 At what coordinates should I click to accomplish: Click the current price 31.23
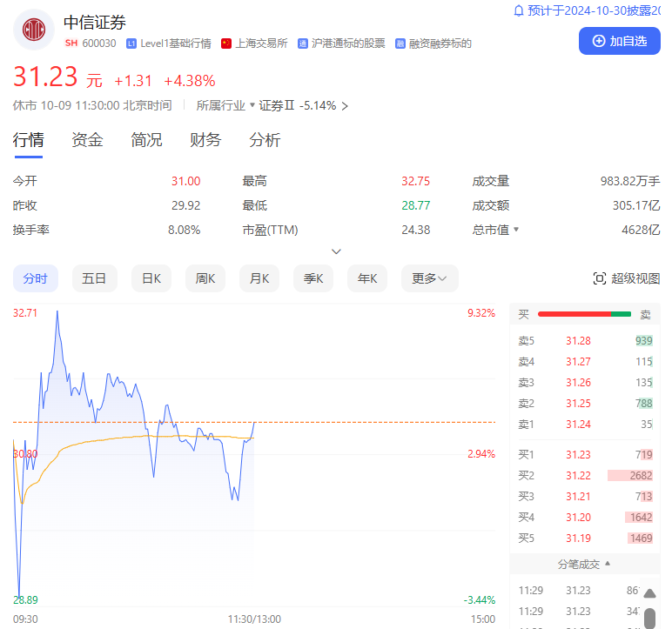coord(45,77)
